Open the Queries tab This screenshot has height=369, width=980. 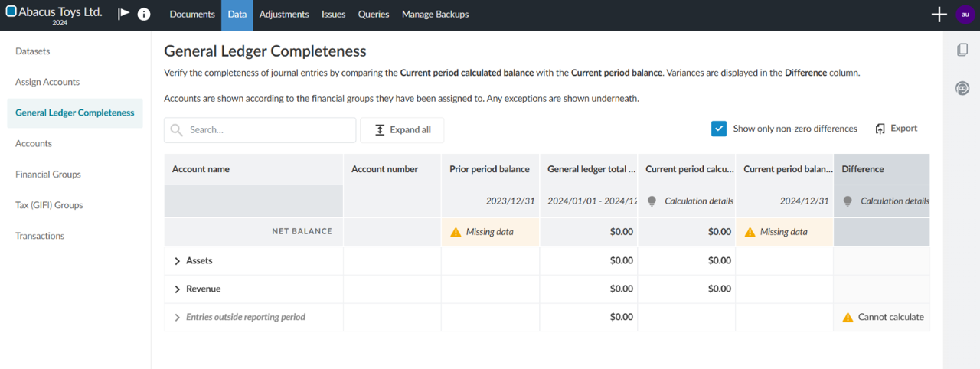coord(374,15)
